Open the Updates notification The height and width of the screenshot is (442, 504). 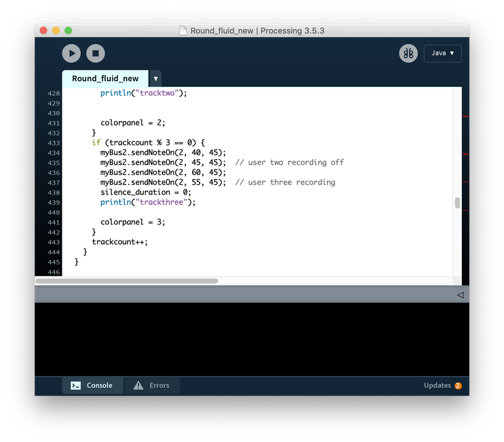pyautogui.click(x=443, y=385)
